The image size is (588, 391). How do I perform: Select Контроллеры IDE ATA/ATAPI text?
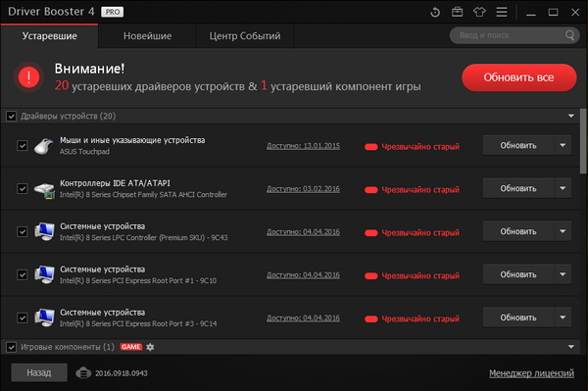pyautogui.click(x=115, y=183)
